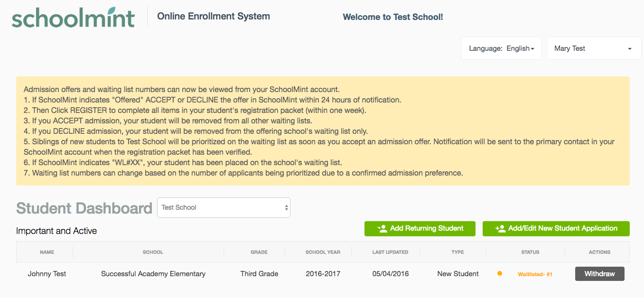Click Add/Edit New Student Application button
The height and width of the screenshot is (298, 644).
point(556,229)
